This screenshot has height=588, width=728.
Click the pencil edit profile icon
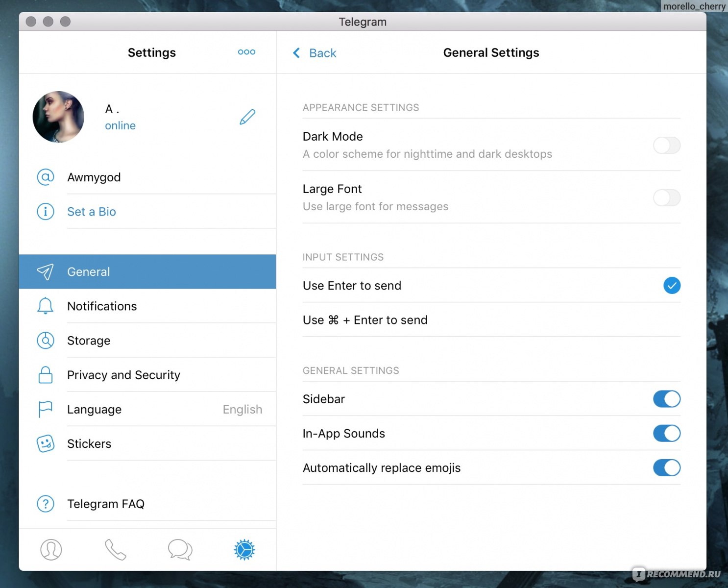tap(247, 117)
